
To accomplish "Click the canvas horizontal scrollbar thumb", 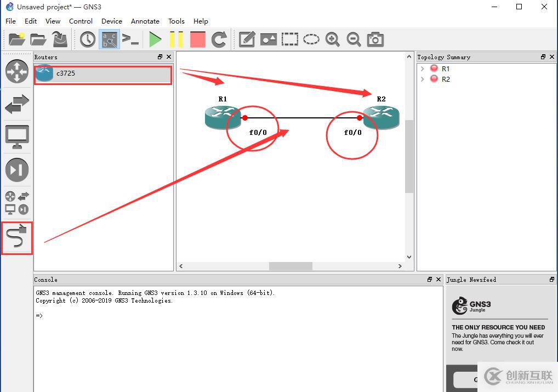I will [x=291, y=266].
